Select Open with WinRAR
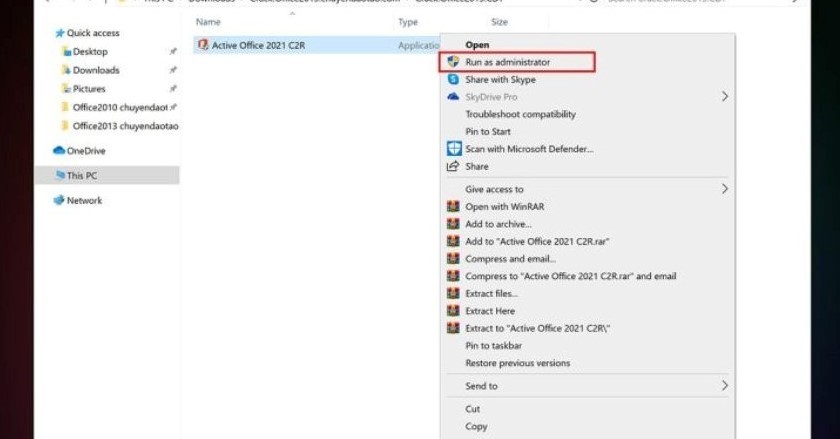Image resolution: width=840 pixels, height=439 pixels. click(x=505, y=206)
